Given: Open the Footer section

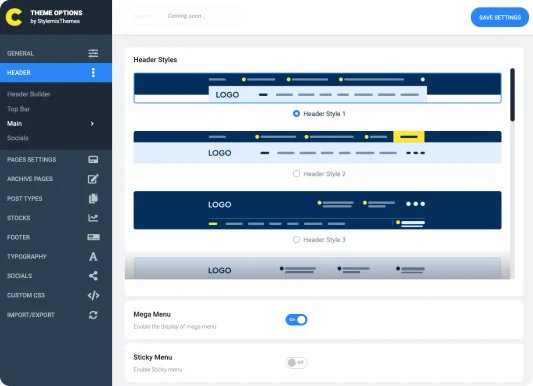Looking at the screenshot, I should (x=56, y=237).
